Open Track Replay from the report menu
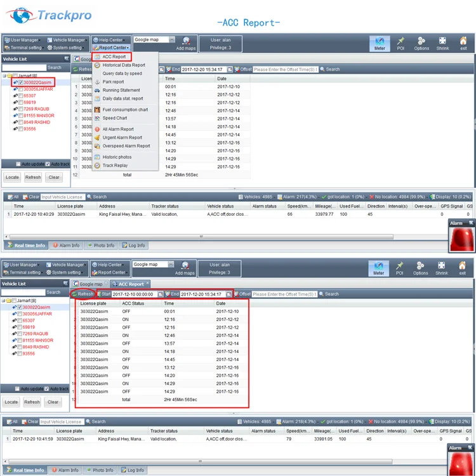476x476 pixels. pyautogui.click(x=115, y=166)
